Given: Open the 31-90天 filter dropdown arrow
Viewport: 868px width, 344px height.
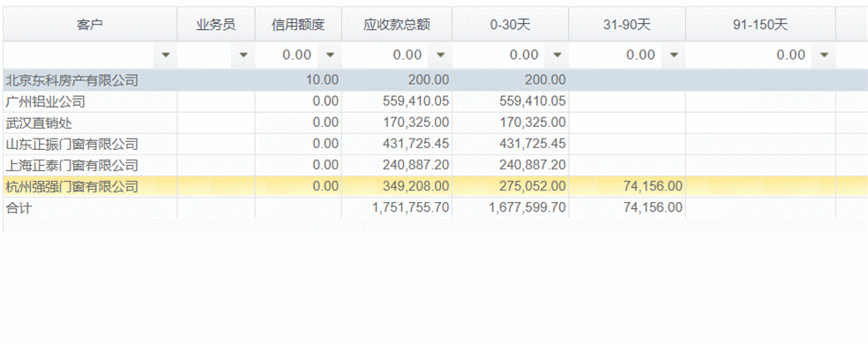Looking at the screenshot, I should [674, 55].
